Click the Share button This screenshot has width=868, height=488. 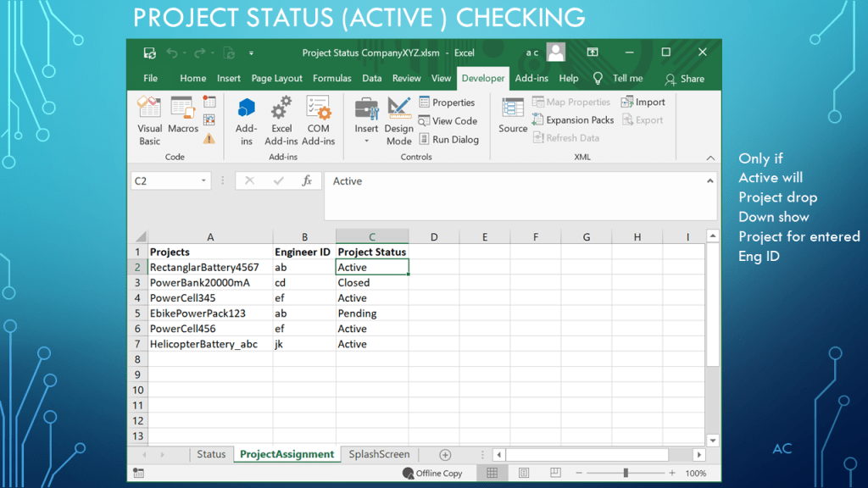[x=685, y=79]
